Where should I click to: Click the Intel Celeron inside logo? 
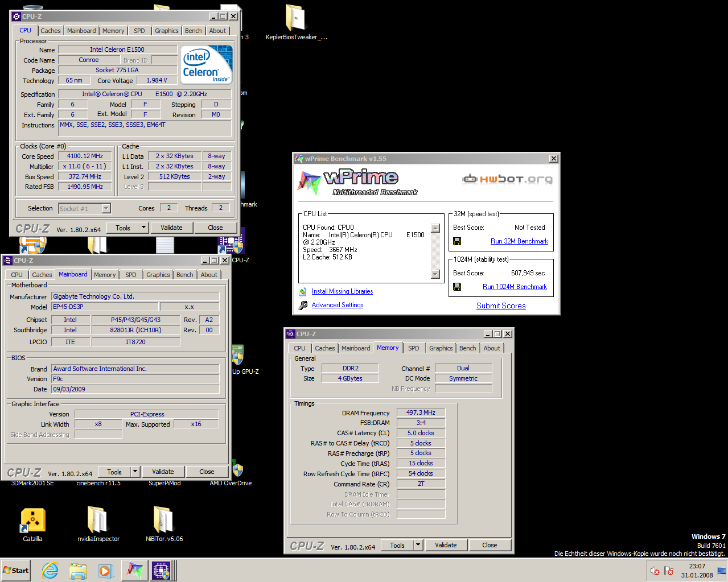pyautogui.click(x=207, y=65)
